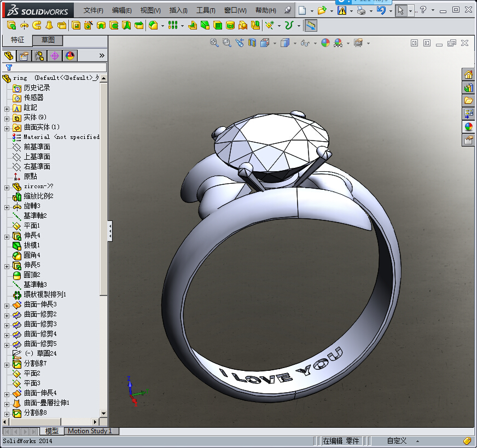Select the Swept Boss/Base tool
The height and width of the screenshot is (448, 477).
click(37, 26)
